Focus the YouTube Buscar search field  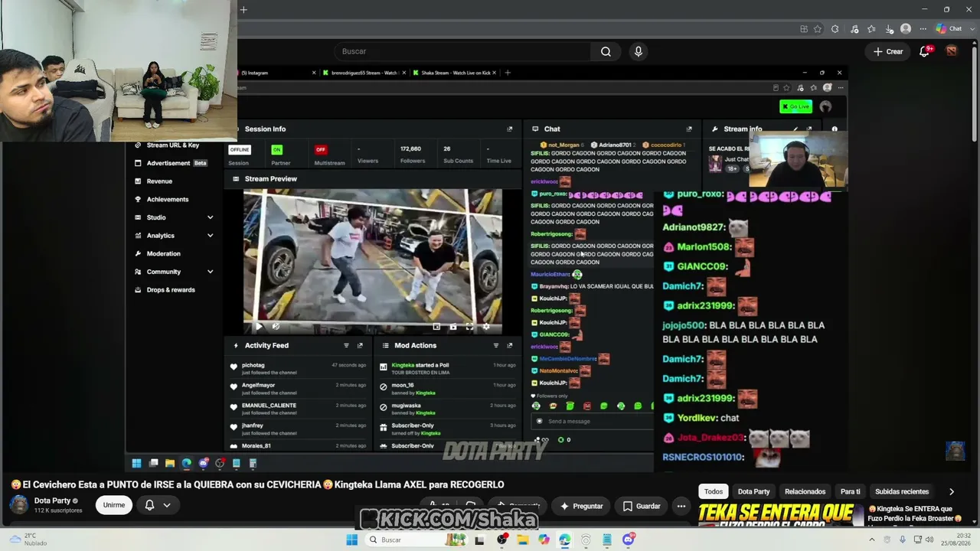462,51
